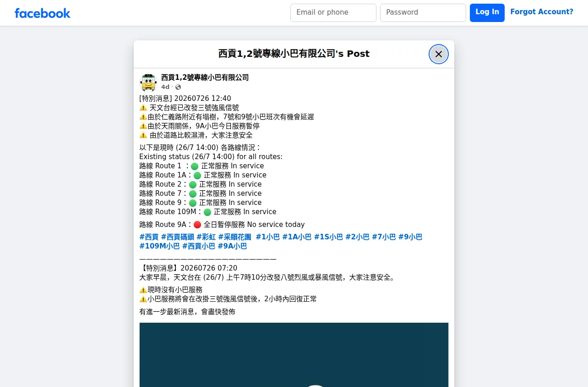Click the warning icon beside 小巴服務將會在改掛三號強風信號後
The height and width of the screenshot is (387, 588).
click(143, 299)
